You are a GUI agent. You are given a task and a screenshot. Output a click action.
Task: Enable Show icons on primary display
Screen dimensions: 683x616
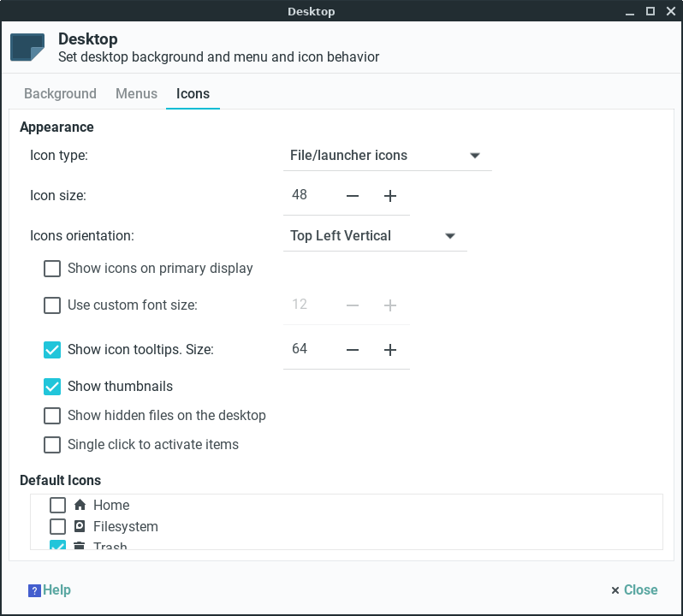tap(52, 269)
